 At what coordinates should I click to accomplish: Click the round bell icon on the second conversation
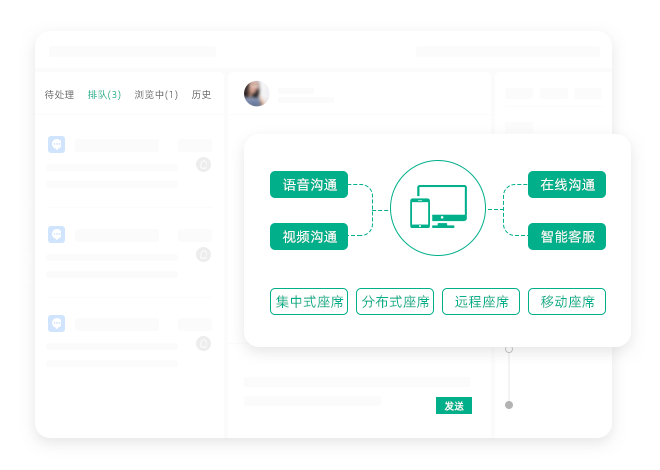click(x=204, y=254)
